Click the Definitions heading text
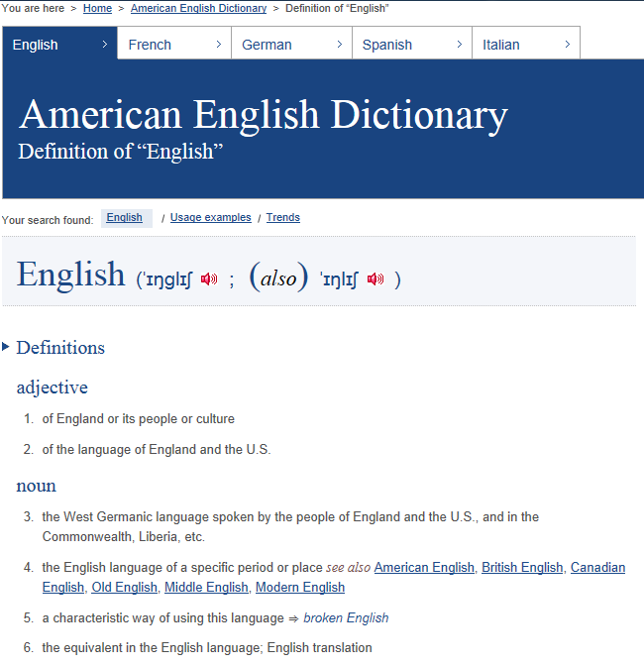This screenshot has height=666, width=644. [60, 348]
